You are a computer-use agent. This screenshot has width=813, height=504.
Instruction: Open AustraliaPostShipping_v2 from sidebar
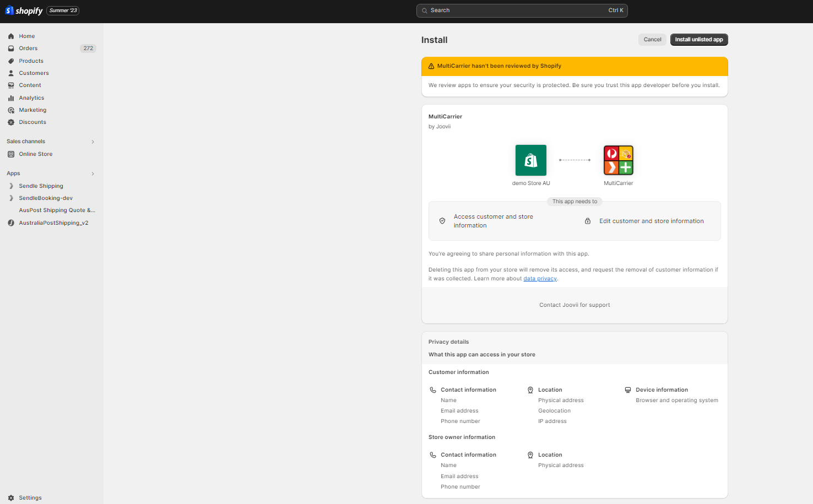[x=53, y=223]
